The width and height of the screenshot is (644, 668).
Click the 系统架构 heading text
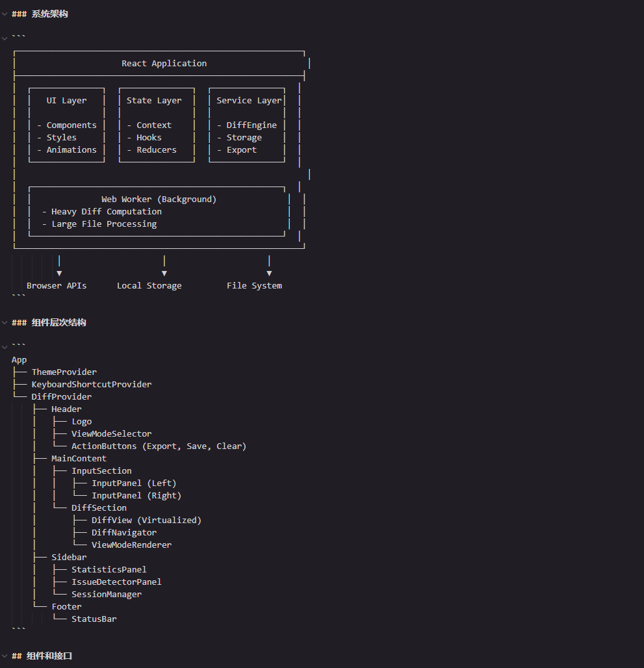point(50,14)
